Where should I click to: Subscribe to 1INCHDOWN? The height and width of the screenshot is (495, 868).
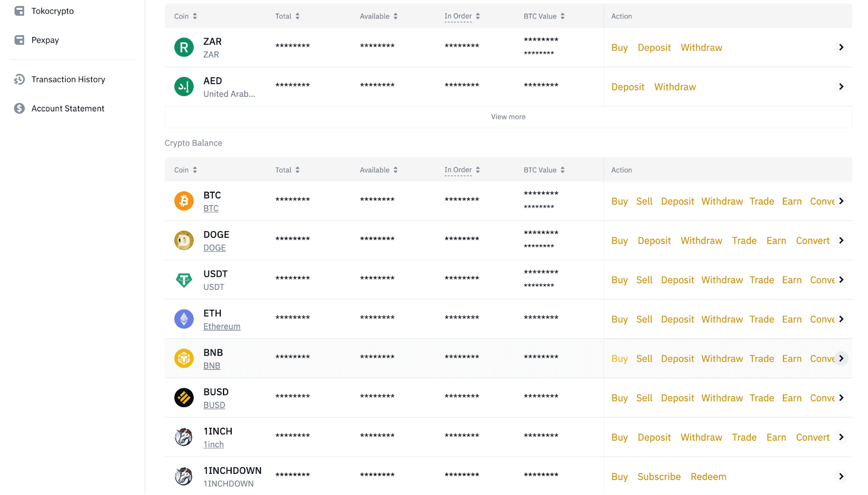(x=659, y=477)
